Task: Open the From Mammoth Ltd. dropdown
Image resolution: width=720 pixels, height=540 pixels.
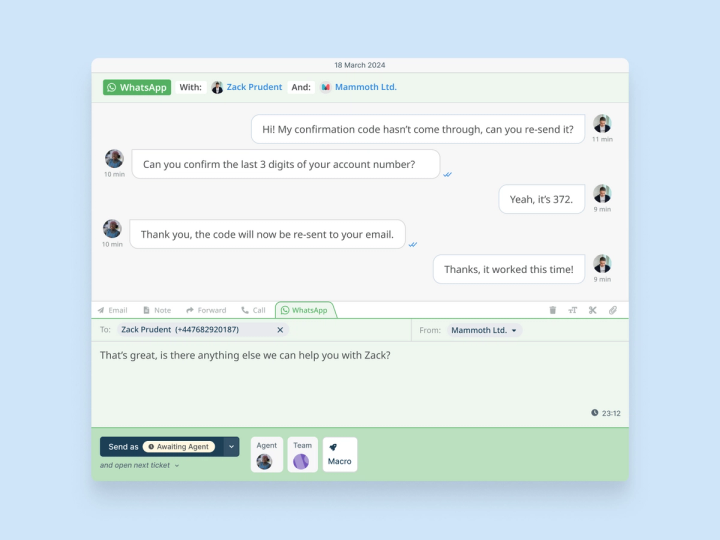Action: click(x=484, y=330)
